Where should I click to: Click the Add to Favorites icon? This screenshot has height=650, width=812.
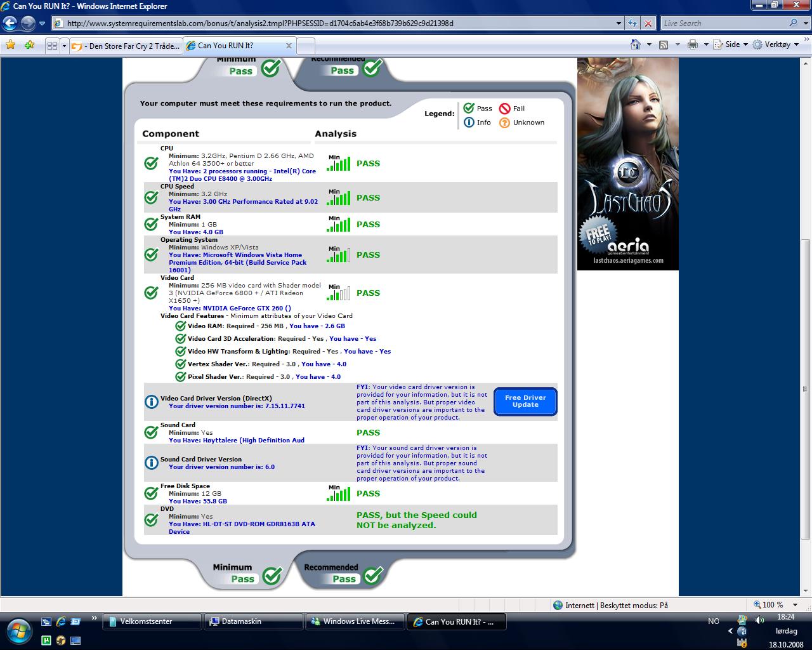(x=29, y=45)
